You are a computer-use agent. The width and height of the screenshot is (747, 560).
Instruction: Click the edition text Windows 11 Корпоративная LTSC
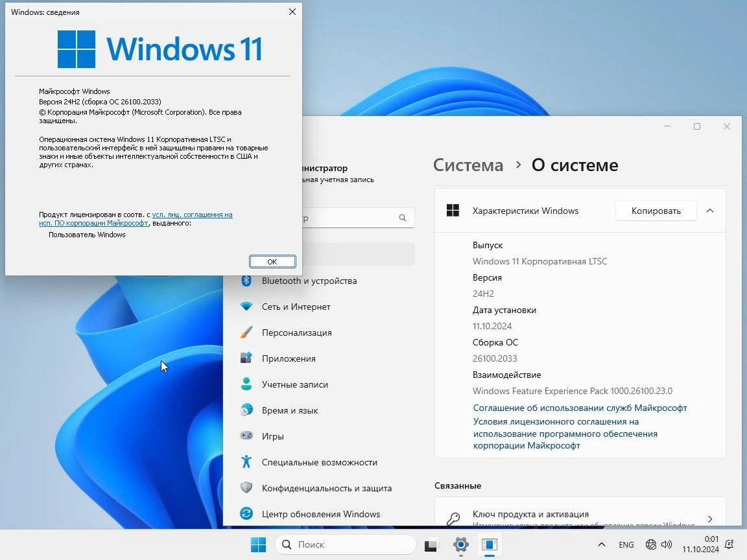coord(539,261)
